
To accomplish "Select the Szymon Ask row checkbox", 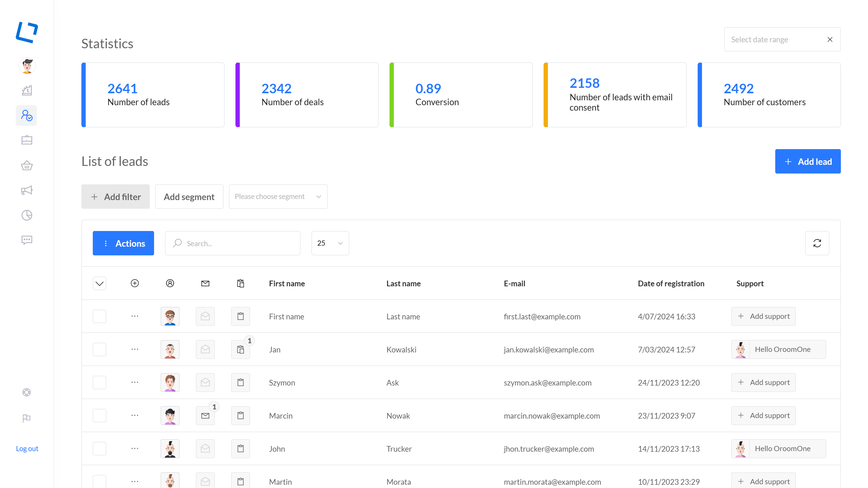I will [x=99, y=383].
